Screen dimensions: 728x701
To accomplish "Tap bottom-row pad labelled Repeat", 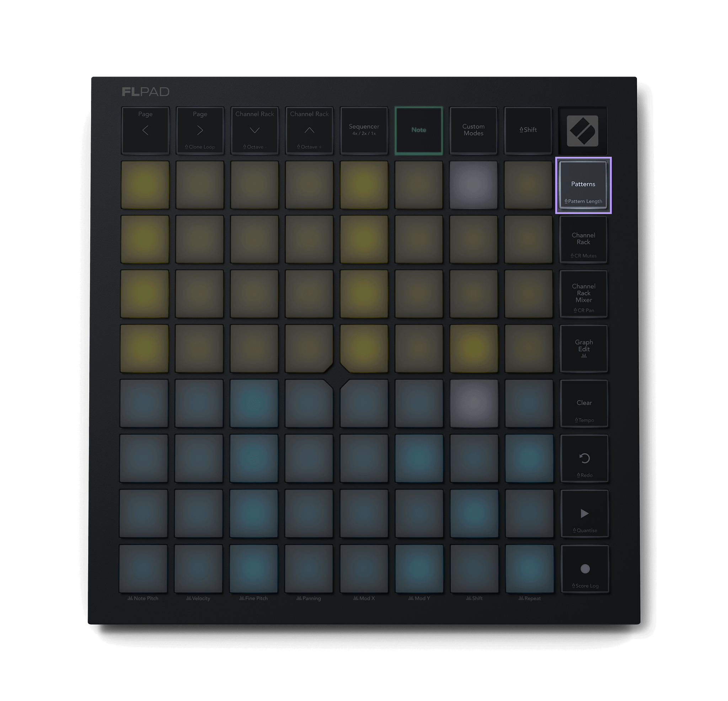I will 530,568.
